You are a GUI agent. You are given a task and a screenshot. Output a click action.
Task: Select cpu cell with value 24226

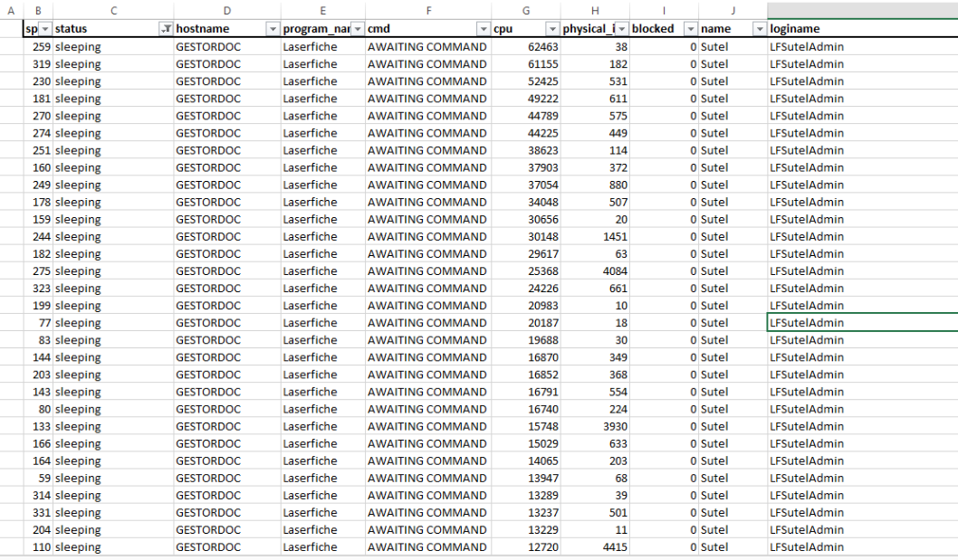tap(526, 289)
